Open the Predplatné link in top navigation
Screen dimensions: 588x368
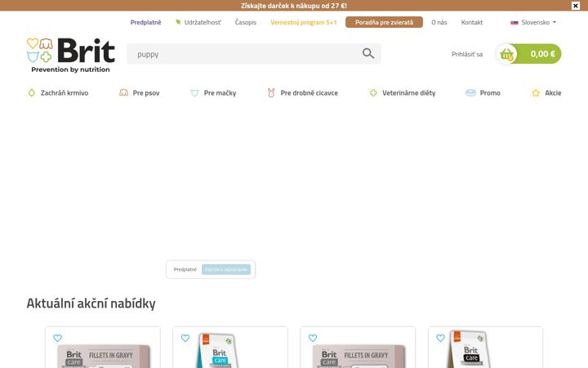tap(145, 22)
